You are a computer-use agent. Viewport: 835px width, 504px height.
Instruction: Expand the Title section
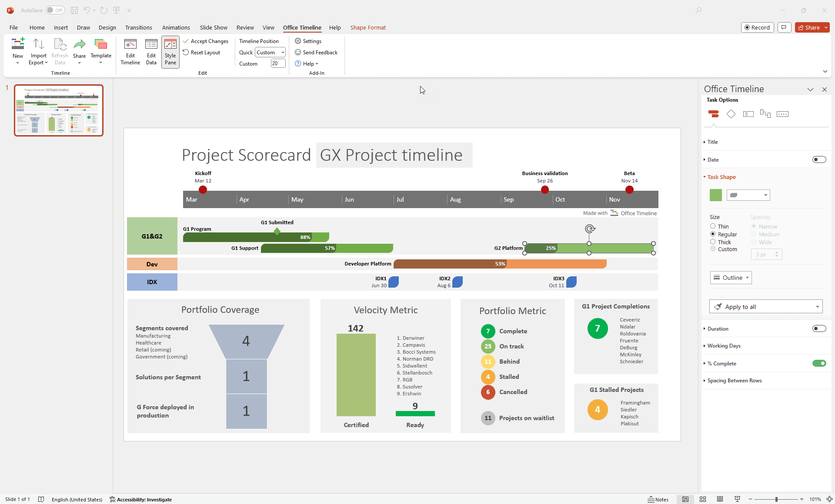point(712,142)
